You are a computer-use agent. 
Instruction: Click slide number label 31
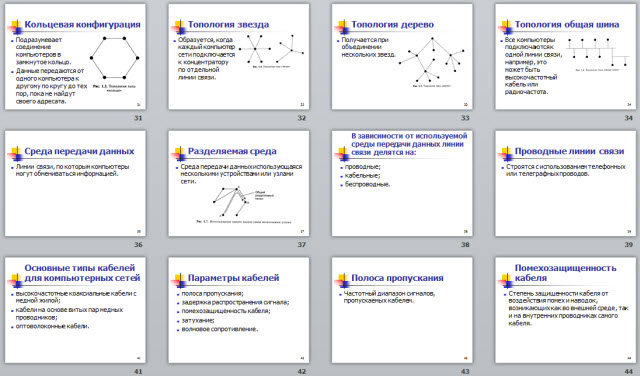tap(138, 118)
